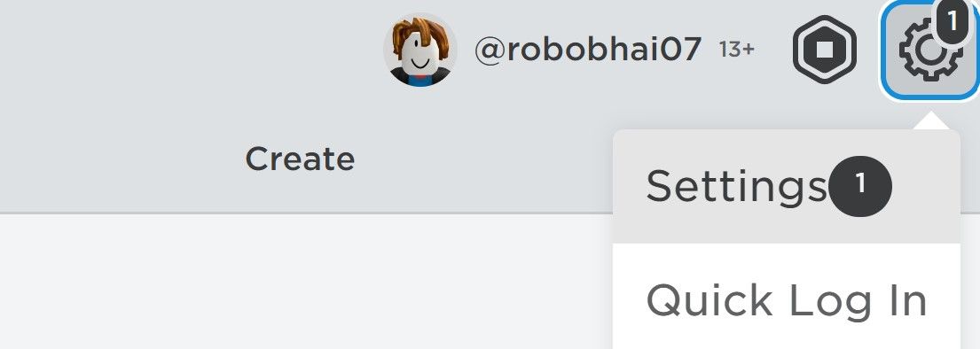Click the dark badge next to Settings
This screenshot has height=349, width=980.
click(860, 186)
